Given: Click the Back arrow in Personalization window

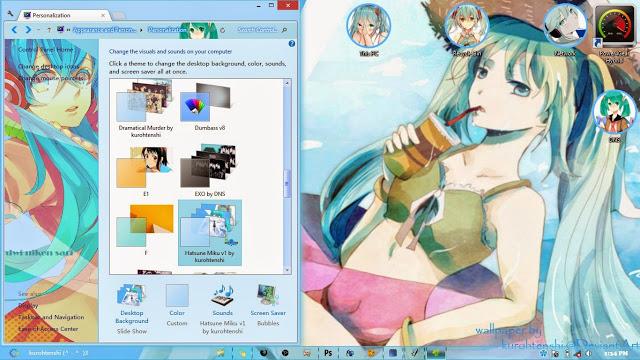Looking at the screenshot, I should click(x=14, y=29).
